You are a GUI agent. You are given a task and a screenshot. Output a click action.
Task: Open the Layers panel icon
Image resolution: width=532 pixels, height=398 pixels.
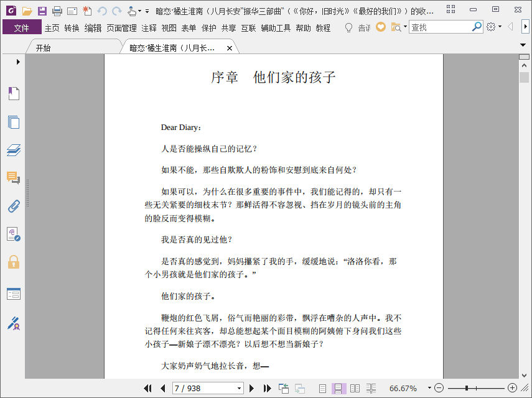pyautogui.click(x=14, y=150)
